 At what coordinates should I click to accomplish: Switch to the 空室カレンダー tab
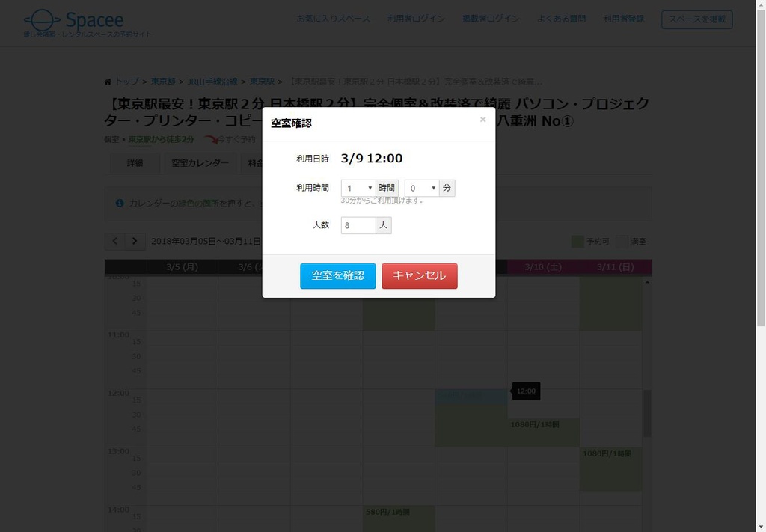point(200,163)
